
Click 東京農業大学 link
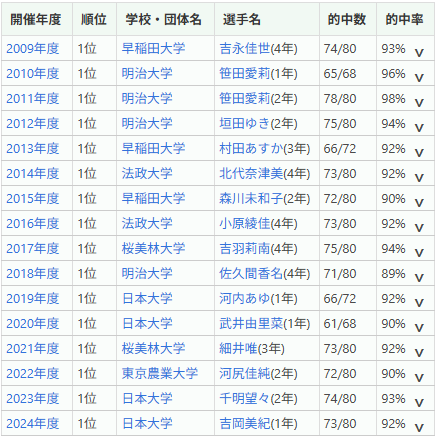pos(160,374)
